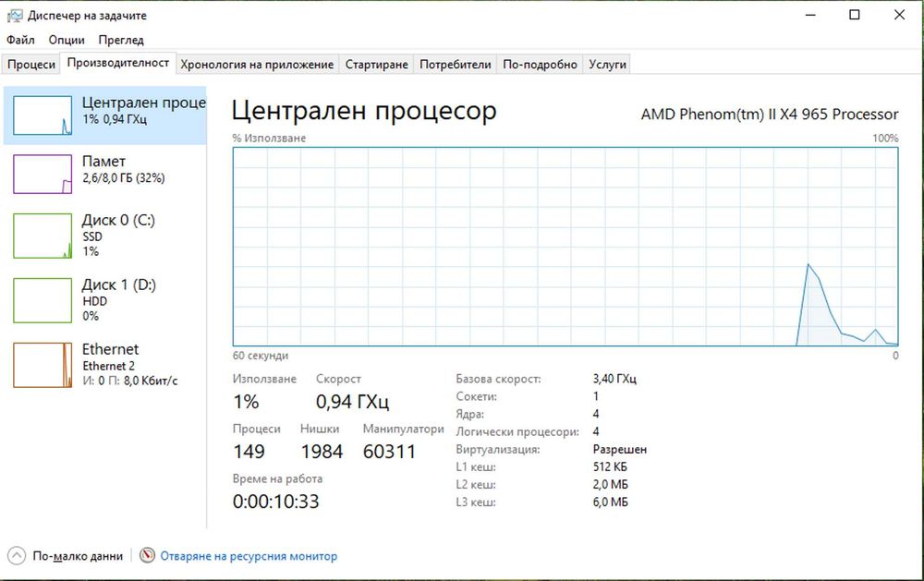924x581 pixels.
Task: Click the CPU mini graph thumbnail
Action: pos(43,115)
